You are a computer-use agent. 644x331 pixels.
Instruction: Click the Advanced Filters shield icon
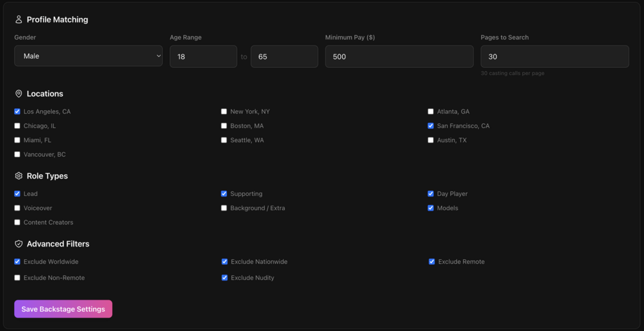point(19,244)
